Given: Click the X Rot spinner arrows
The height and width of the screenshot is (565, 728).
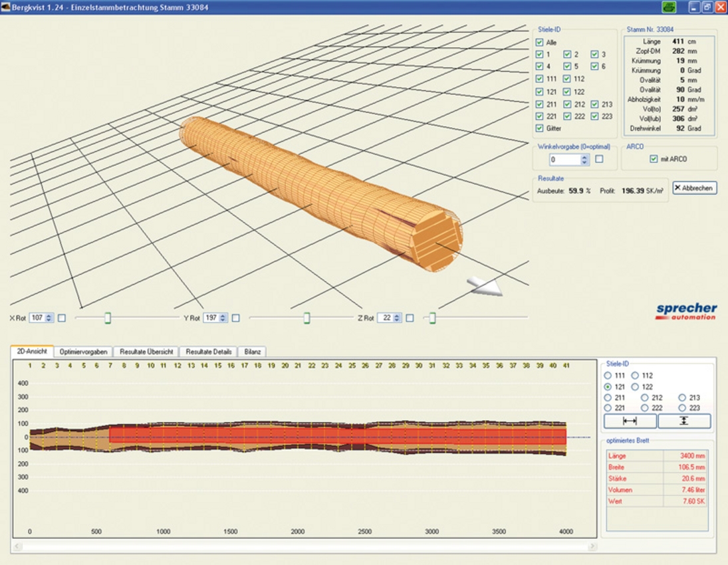Looking at the screenshot, I should click(x=49, y=318).
